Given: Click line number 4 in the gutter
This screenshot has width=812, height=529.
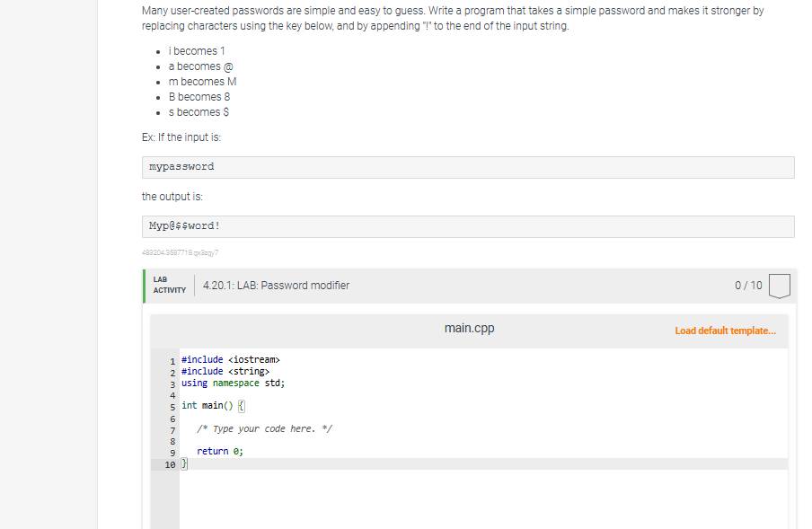Looking at the screenshot, I should (172, 395).
